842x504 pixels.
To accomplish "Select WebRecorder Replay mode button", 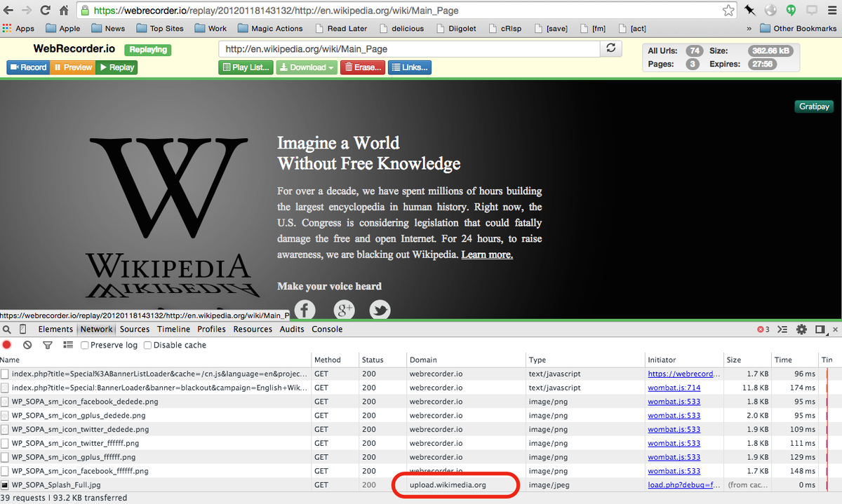I will (x=116, y=67).
